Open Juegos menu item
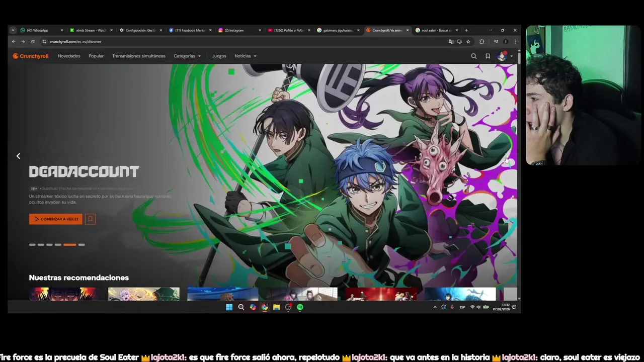Image resolution: width=644 pixels, height=362 pixels. 219,56
